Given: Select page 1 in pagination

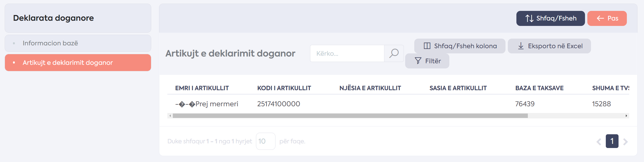Looking at the screenshot, I should pyautogui.click(x=612, y=141).
